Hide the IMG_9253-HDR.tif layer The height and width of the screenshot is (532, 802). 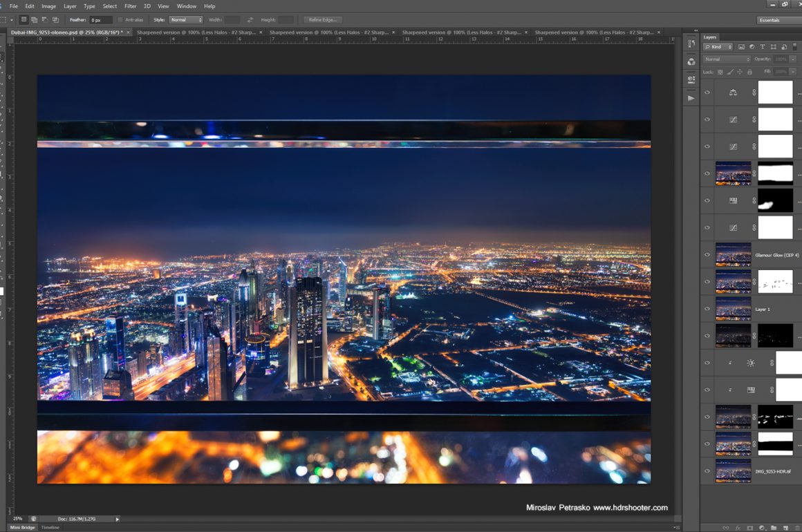coord(707,471)
